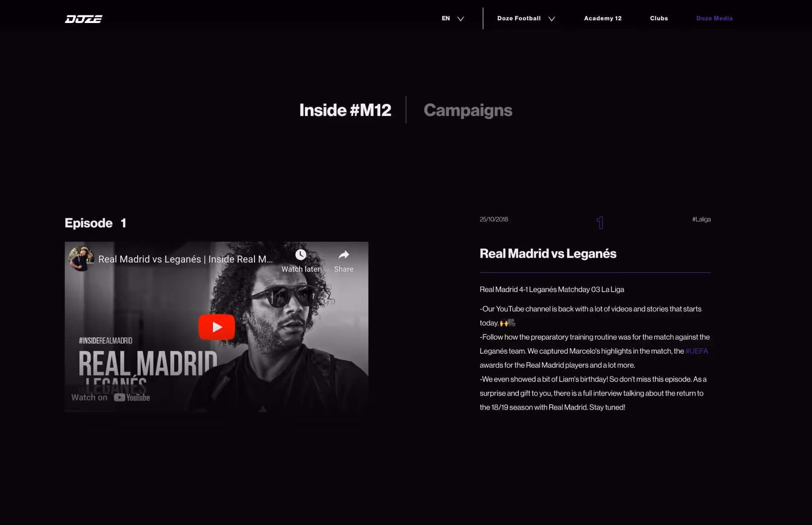This screenshot has height=525, width=812.
Task: Click the Share arrow icon on video
Action: tap(344, 255)
